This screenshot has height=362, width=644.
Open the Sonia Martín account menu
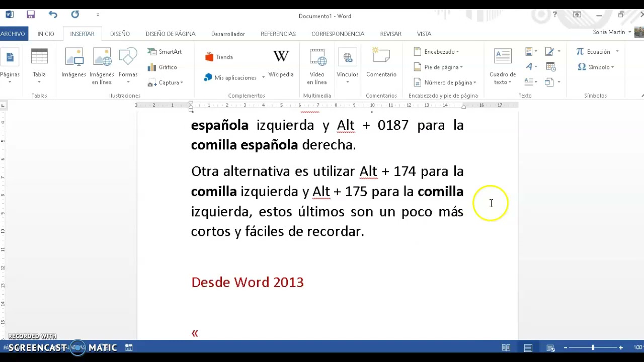click(612, 32)
